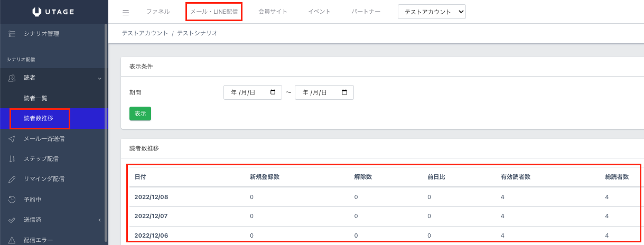Click the readers people icon in sidebar
The width and height of the screenshot is (644, 245).
[x=12, y=78]
